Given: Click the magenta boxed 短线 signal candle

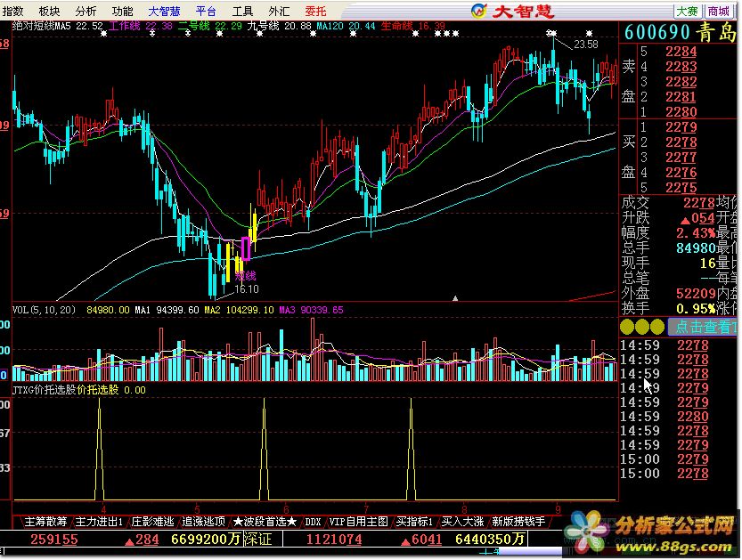Looking at the screenshot, I should coord(246,248).
